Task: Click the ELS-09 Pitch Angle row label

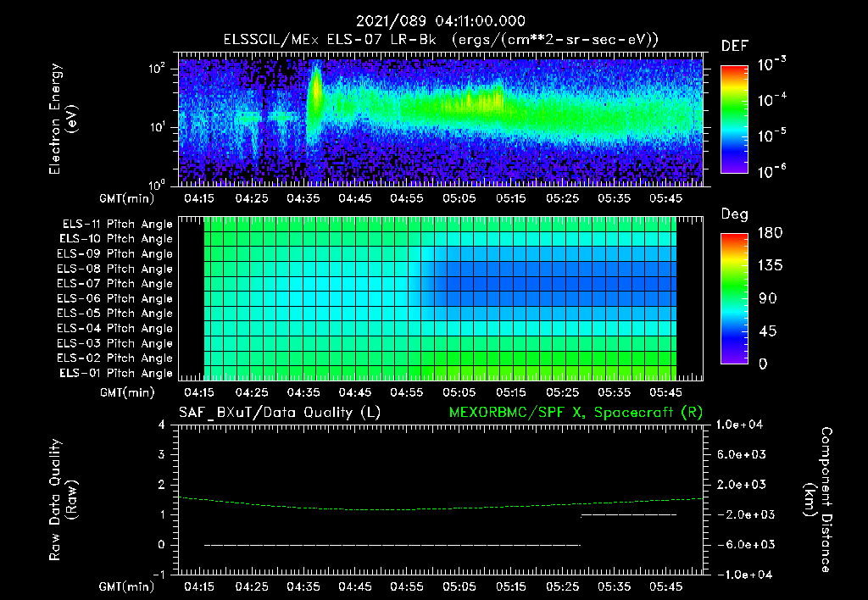Action: pyautogui.click(x=115, y=253)
